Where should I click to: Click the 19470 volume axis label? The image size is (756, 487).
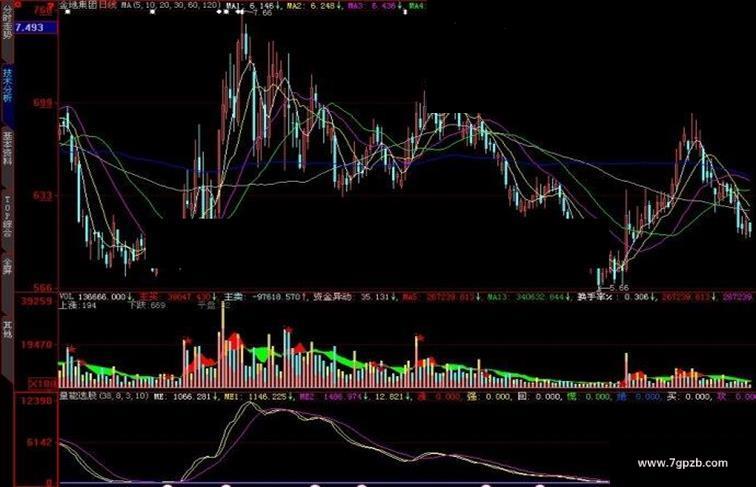36,345
